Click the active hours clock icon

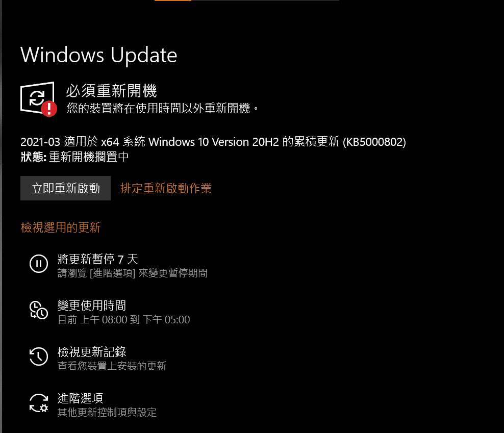click(x=39, y=310)
